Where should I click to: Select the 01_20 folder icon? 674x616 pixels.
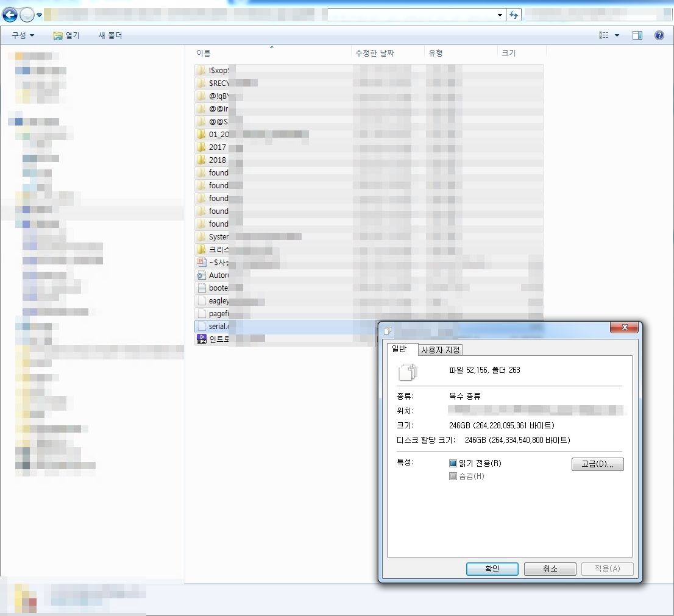[201, 134]
